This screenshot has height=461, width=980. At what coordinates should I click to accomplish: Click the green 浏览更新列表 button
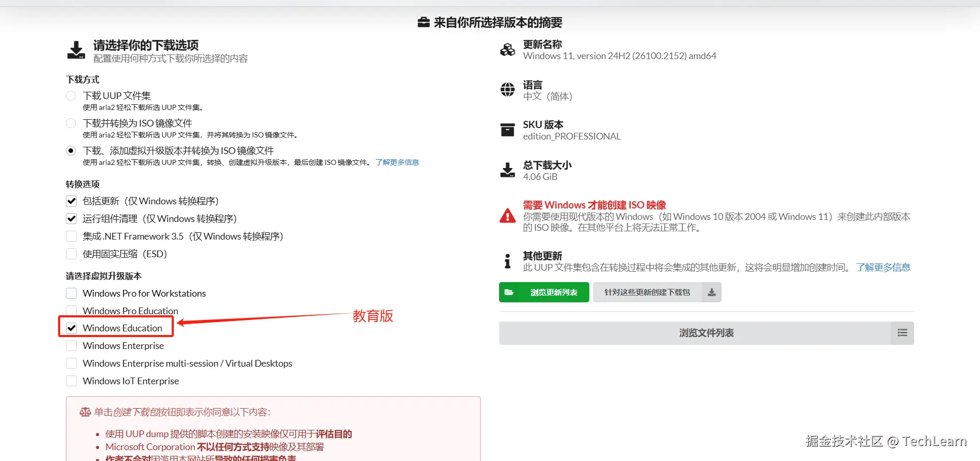tap(544, 292)
